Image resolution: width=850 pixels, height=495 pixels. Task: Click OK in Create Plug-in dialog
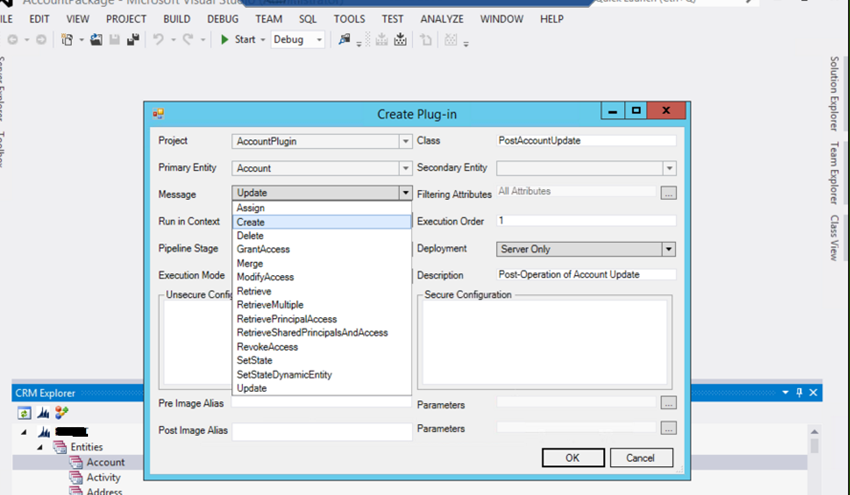573,458
